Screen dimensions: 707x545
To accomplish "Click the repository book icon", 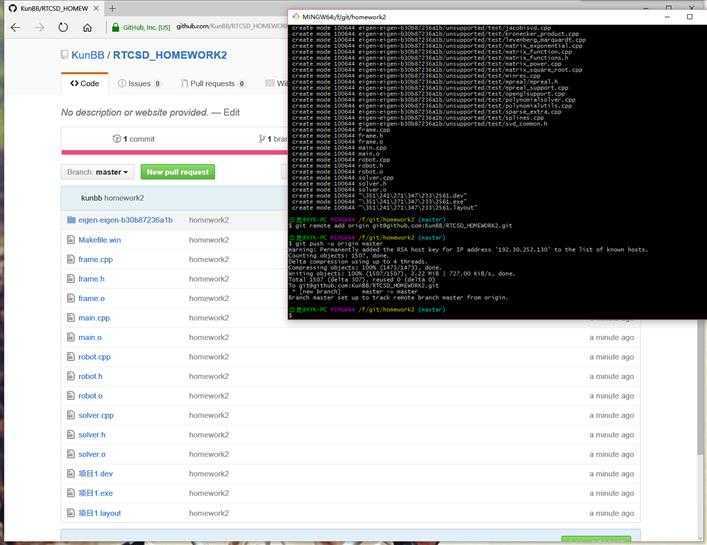I will [64, 55].
